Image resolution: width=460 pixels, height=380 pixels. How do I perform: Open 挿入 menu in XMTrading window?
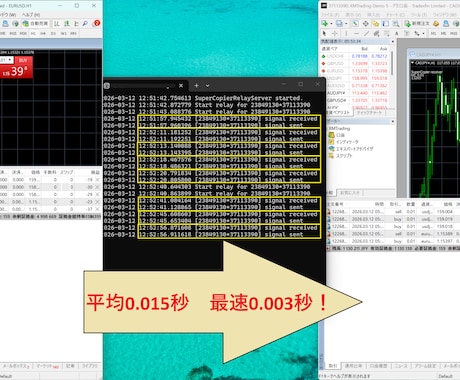click(373, 15)
